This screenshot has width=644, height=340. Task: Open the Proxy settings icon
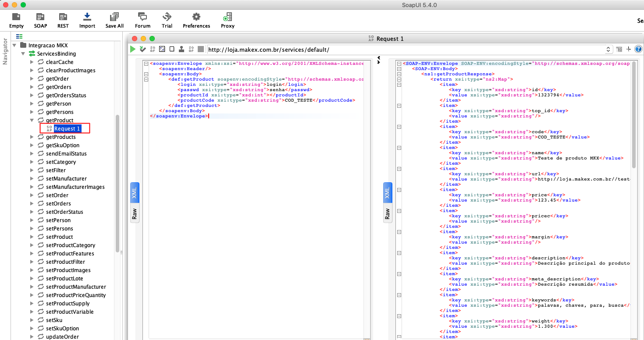pyautogui.click(x=228, y=20)
